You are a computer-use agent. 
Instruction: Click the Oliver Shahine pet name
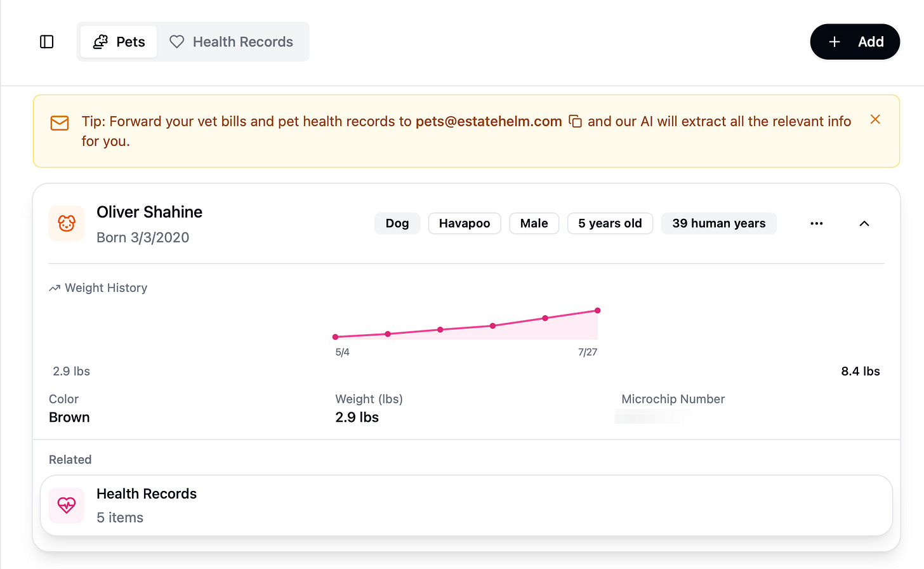tap(150, 212)
